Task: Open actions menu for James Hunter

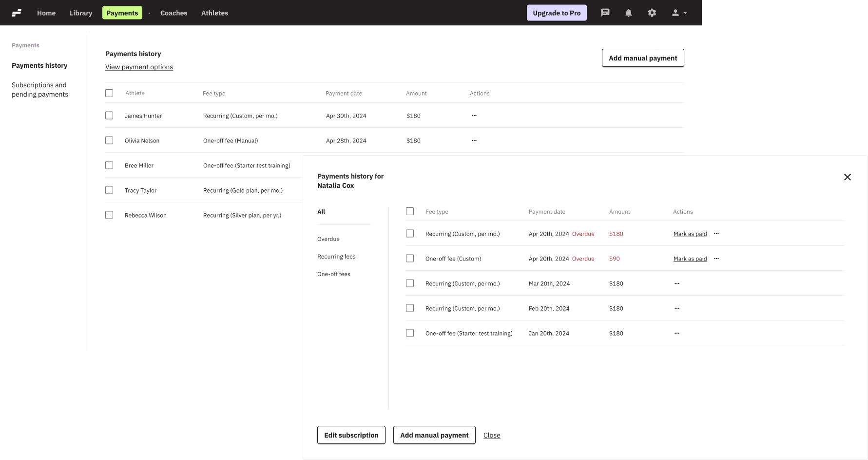Action: 474,116
